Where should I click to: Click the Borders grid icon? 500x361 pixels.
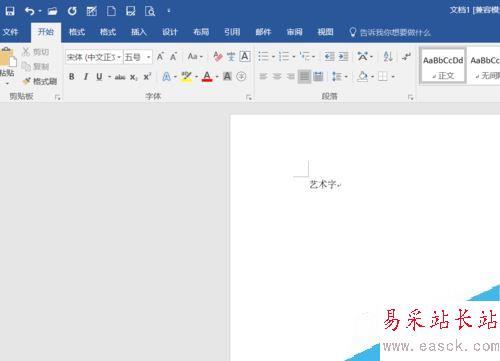[x=383, y=77]
